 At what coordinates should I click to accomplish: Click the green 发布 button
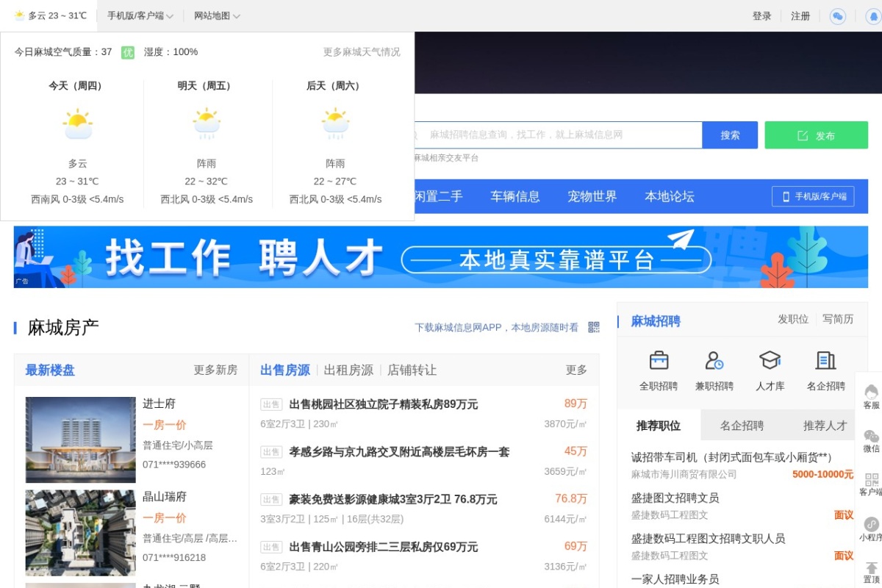click(x=816, y=135)
